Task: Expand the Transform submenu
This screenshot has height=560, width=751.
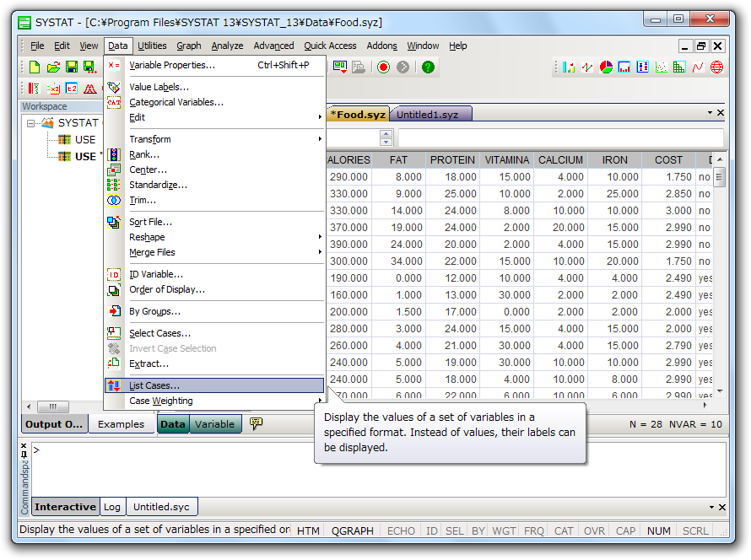Action: coord(214,139)
